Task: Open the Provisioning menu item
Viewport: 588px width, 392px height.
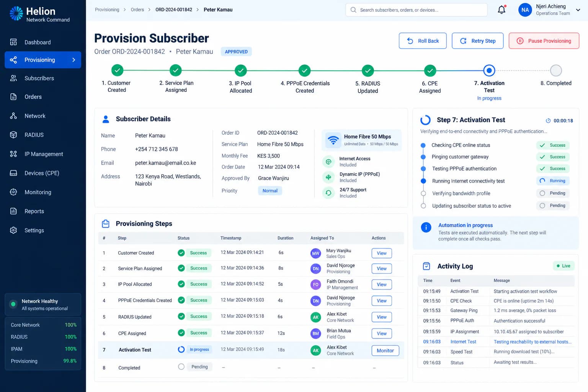Action: coord(43,60)
